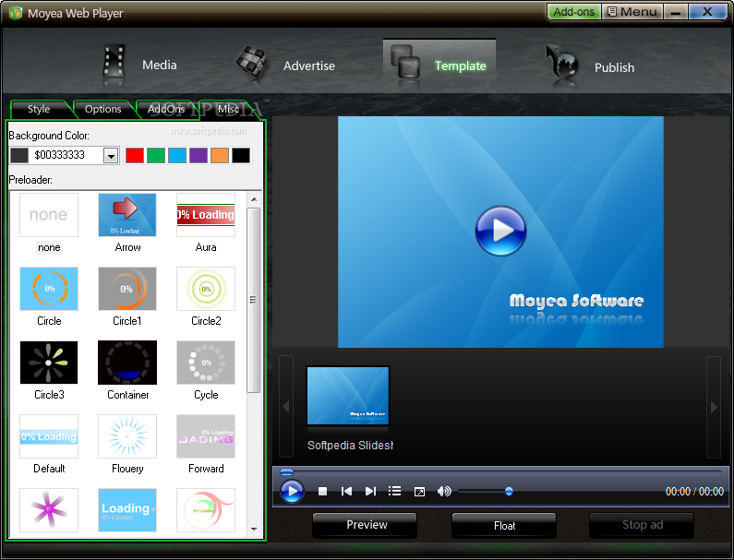Click the volume slider handle
The image size is (734, 560).
(x=509, y=491)
